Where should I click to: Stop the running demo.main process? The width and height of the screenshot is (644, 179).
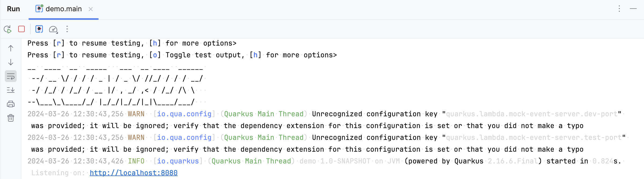coord(21,29)
